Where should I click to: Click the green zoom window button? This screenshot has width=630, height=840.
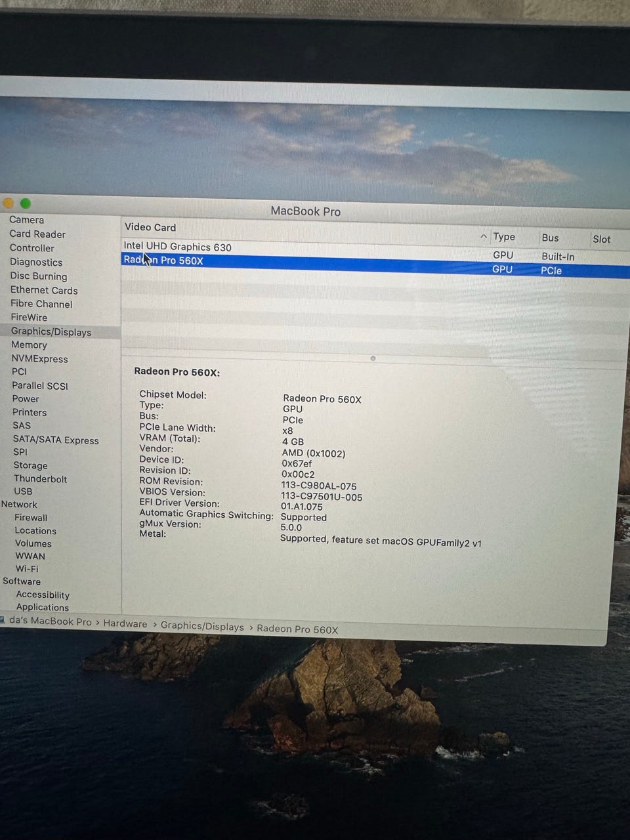click(x=26, y=203)
